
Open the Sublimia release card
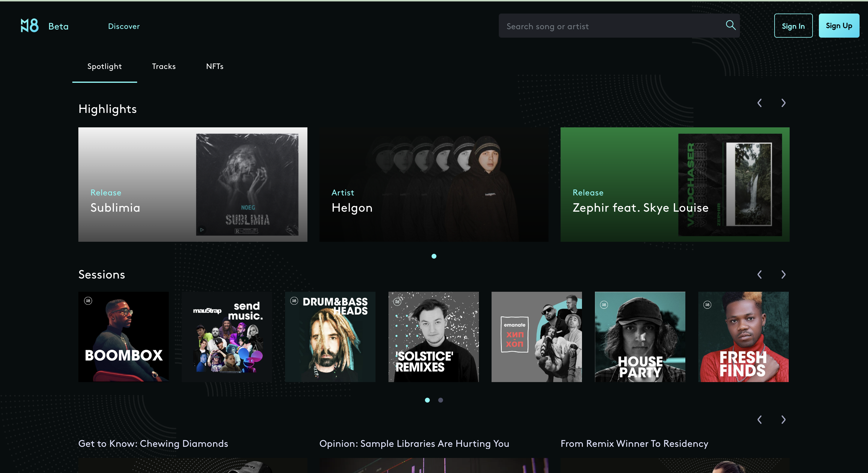193,185
